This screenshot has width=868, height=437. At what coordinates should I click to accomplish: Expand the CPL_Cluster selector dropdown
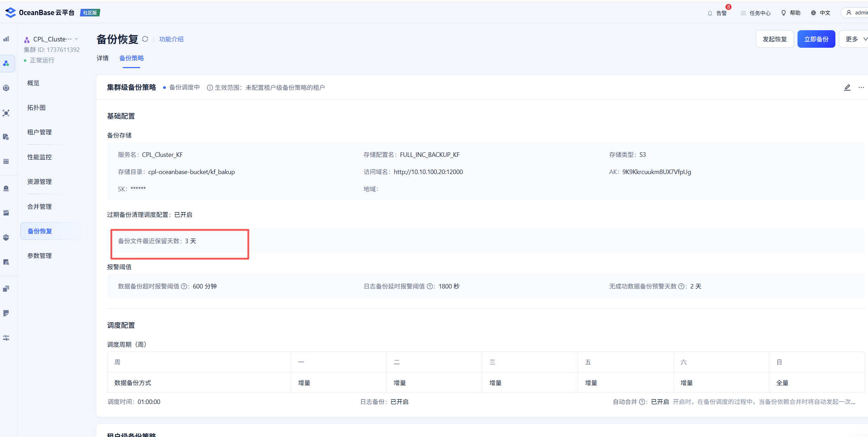coord(76,39)
